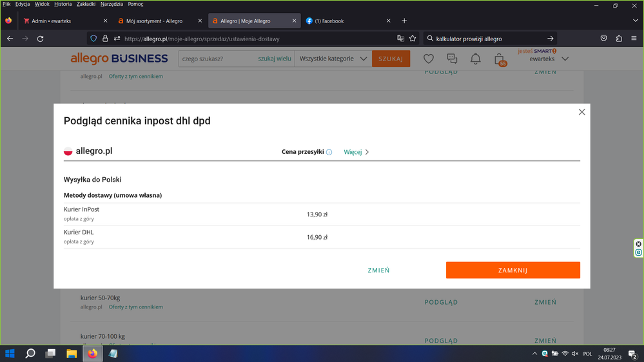Open the Więcej link
Viewport: 644px width, 362px height.
[x=356, y=152]
